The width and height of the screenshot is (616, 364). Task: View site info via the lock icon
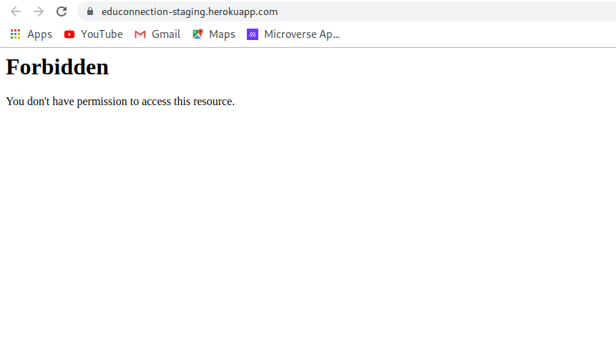click(90, 11)
